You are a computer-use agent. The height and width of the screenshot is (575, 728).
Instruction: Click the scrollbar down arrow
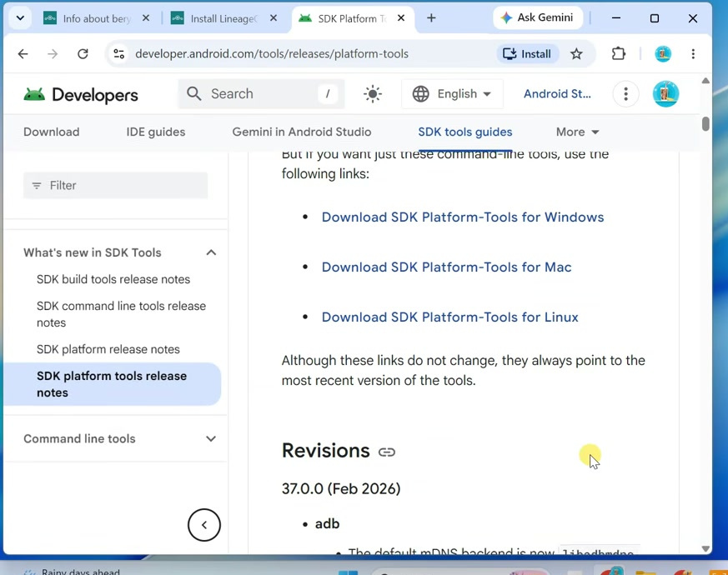click(x=705, y=548)
